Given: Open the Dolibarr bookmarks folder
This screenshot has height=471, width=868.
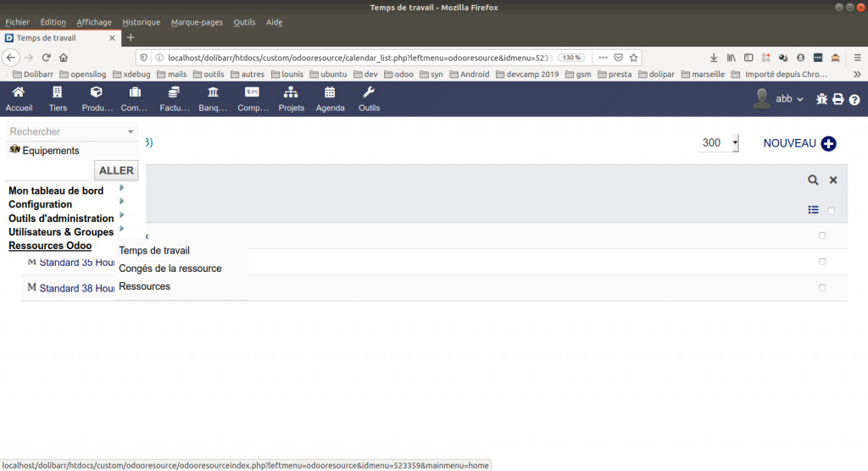Looking at the screenshot, I should point(33,75).
